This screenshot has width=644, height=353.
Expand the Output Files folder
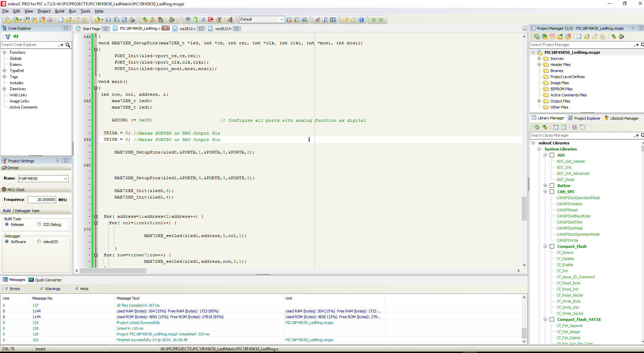539,101
